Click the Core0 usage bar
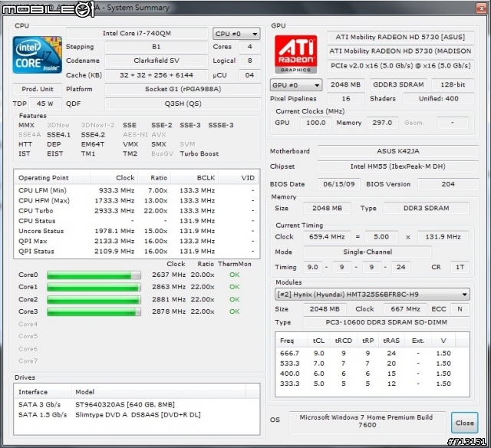Screen dimensions: 491x448 tap(94, 275)
